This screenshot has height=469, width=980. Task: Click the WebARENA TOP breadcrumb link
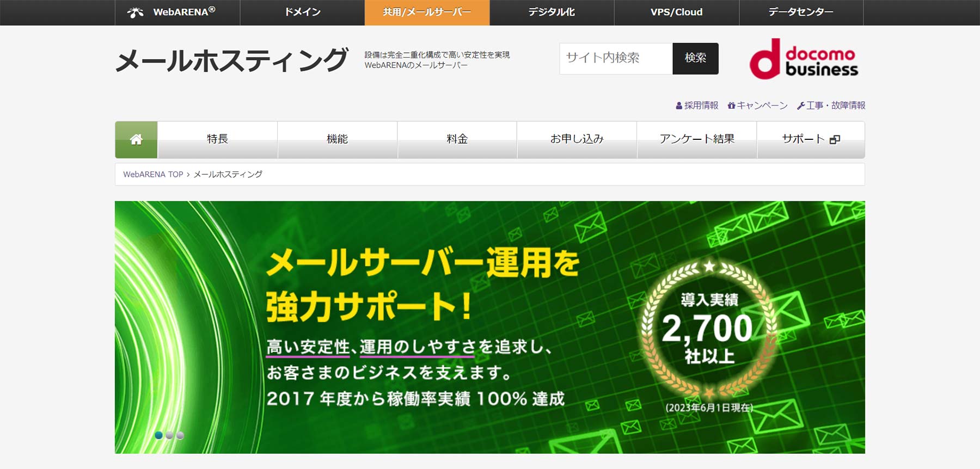point(153,175)
